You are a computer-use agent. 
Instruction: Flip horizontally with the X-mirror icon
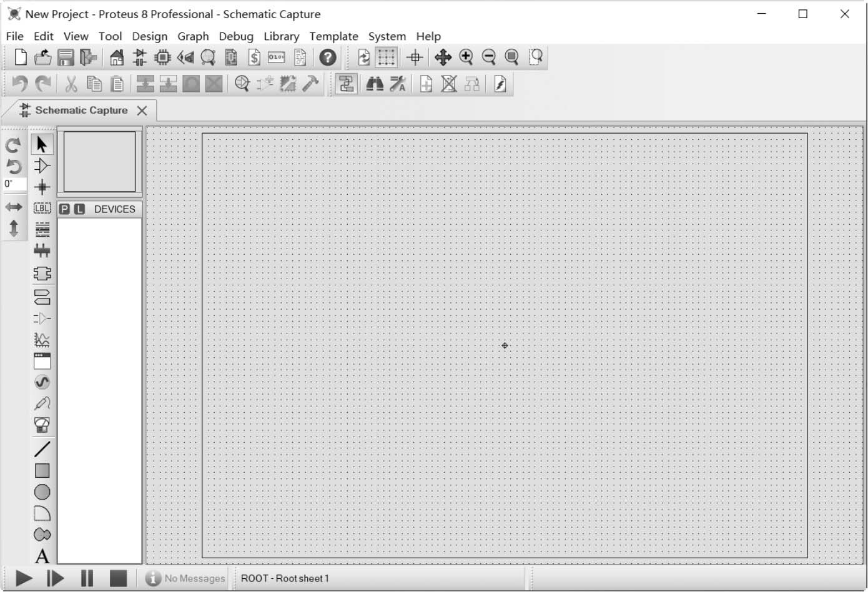click(13, 207)
